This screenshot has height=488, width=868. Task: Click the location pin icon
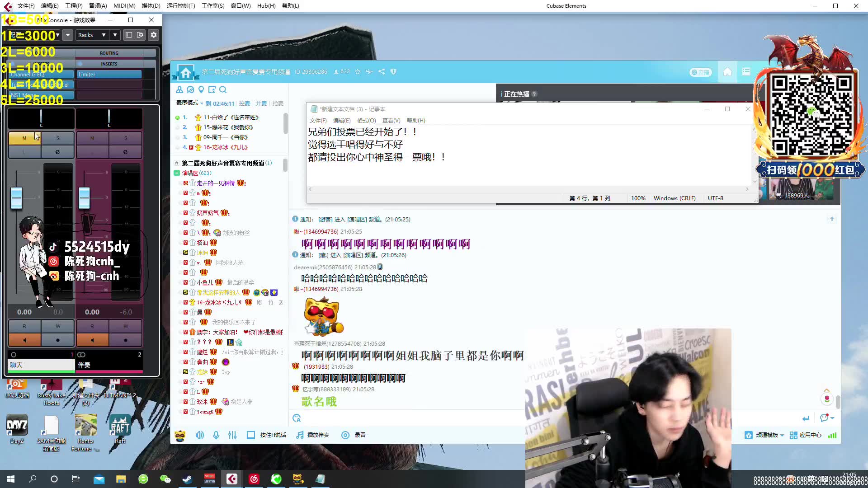coord(201,89)
